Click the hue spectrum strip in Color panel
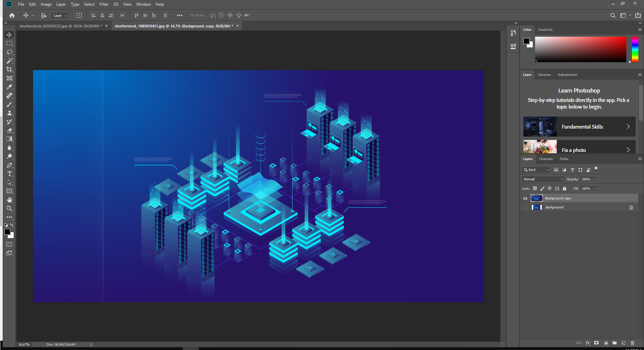This screenshot has width=644, height=350. pos(635,49)
